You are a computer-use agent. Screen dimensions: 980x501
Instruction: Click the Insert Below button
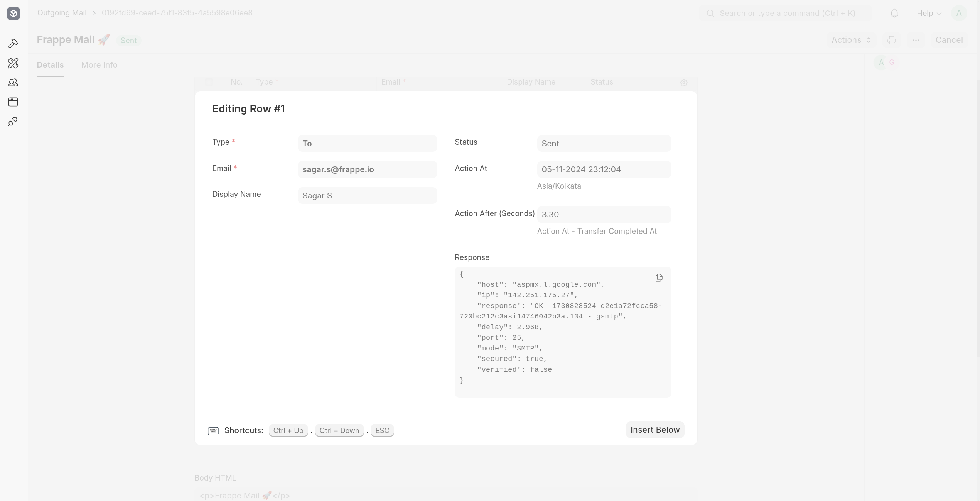[x=655, y=430]
